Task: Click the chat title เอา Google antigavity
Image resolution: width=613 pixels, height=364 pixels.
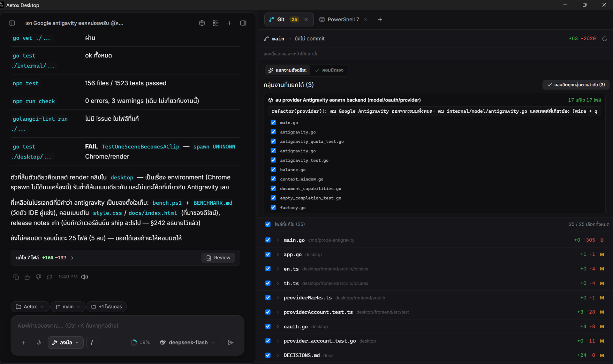Action: pos(74,23)
